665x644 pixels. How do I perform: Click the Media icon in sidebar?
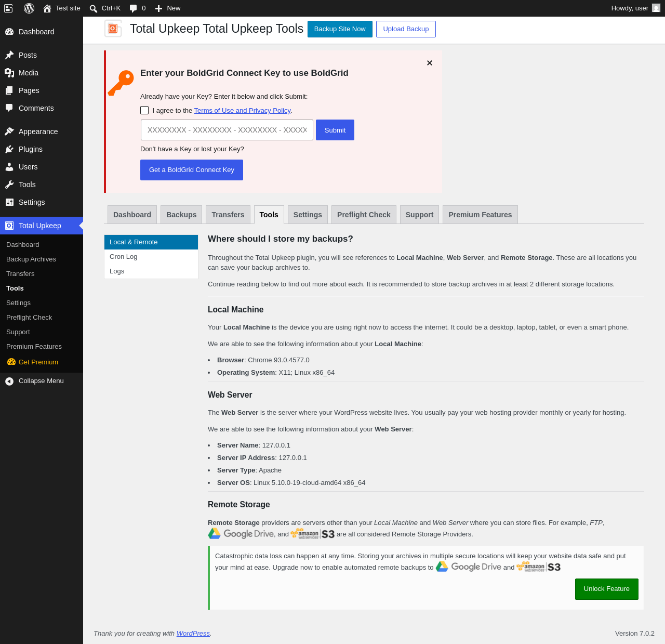click(9, 73)
